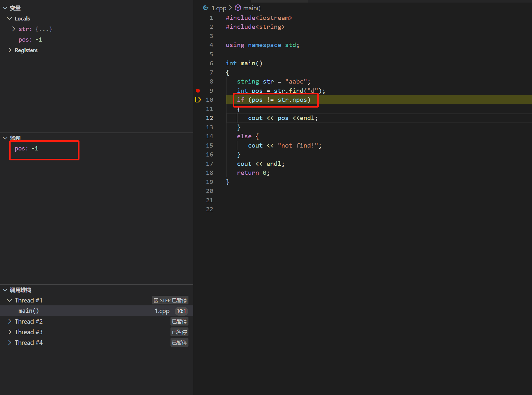This screenshot has height=395, width=532.
Task: Collapse the 调用堆栈 call stack panel
Action: [5, 290]
